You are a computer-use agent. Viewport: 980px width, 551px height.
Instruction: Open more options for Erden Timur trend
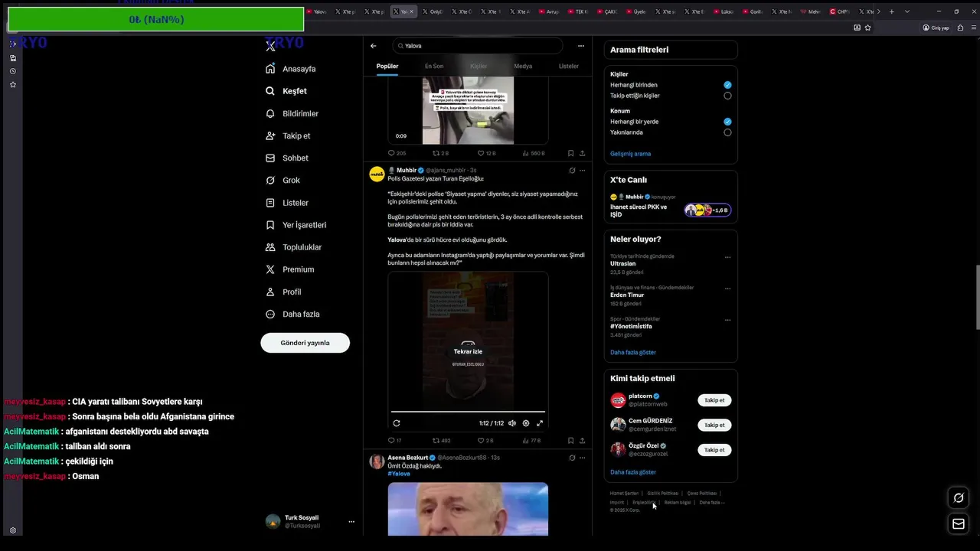point(727,289)
